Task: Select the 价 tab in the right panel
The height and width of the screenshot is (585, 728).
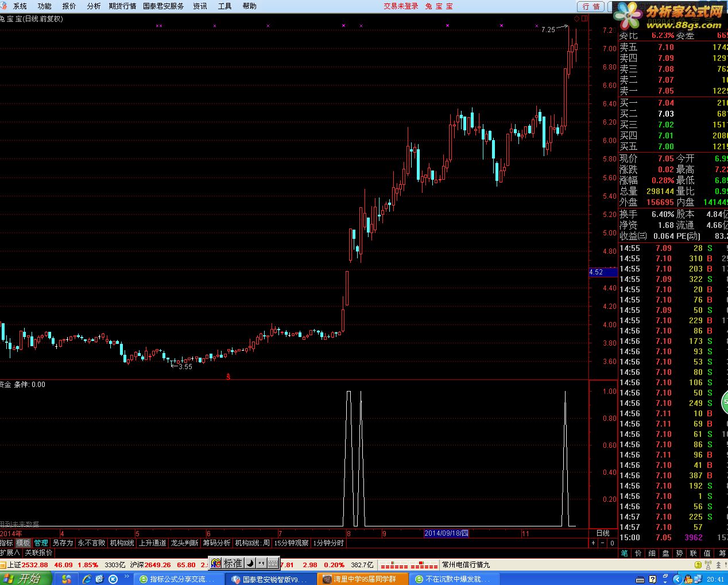Action: coord(638,553)
